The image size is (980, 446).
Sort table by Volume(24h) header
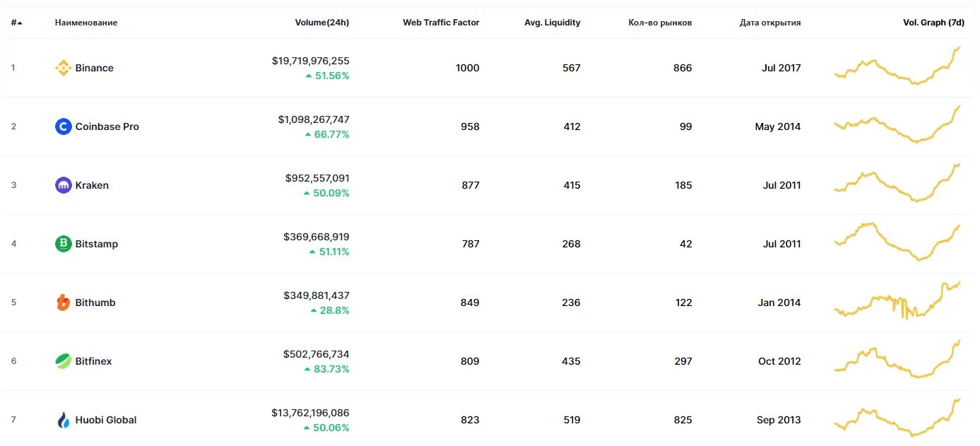pyautogui.click(x=321, y=23)
